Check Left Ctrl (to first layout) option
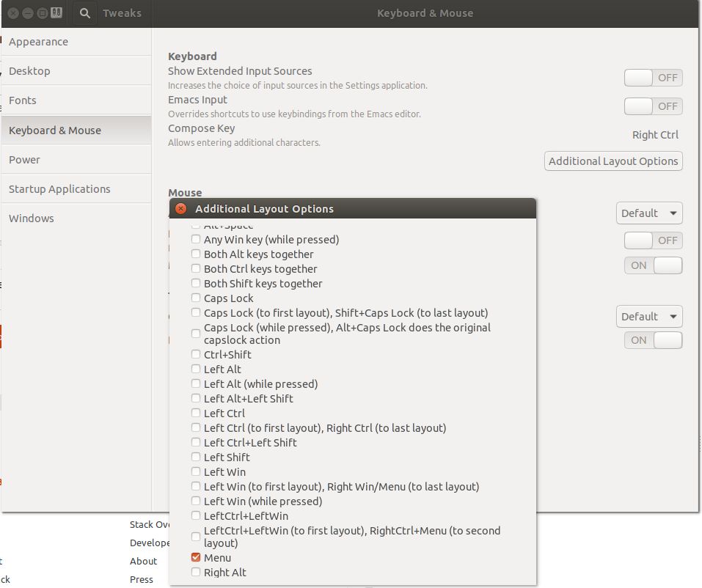 (196, 427)
